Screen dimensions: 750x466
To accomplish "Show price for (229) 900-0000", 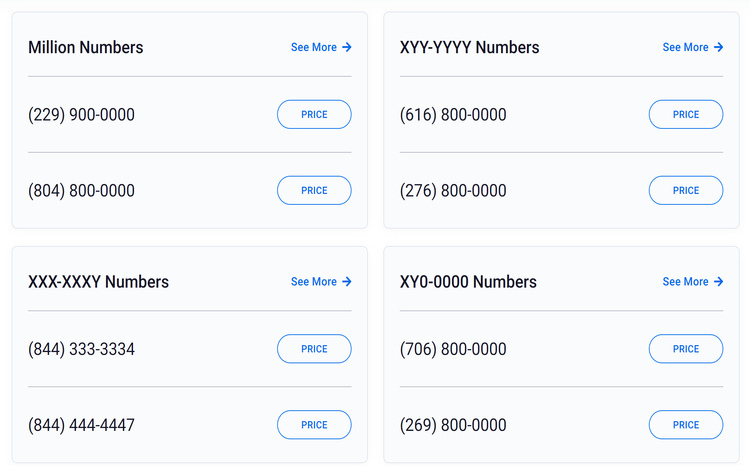I will point(314,114).
